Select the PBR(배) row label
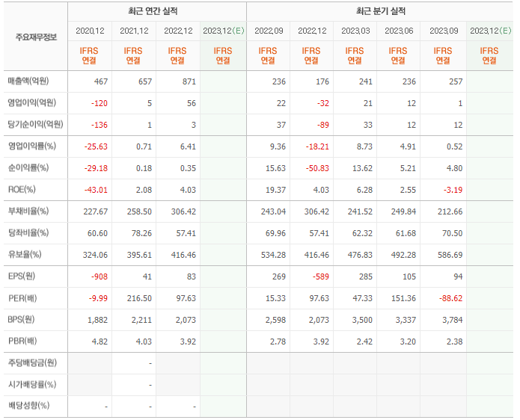Viewport: 520px width, 420px height. pos(22,341)
